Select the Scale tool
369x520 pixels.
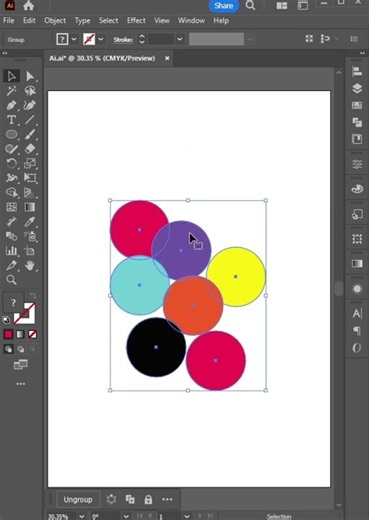(30, 163)
